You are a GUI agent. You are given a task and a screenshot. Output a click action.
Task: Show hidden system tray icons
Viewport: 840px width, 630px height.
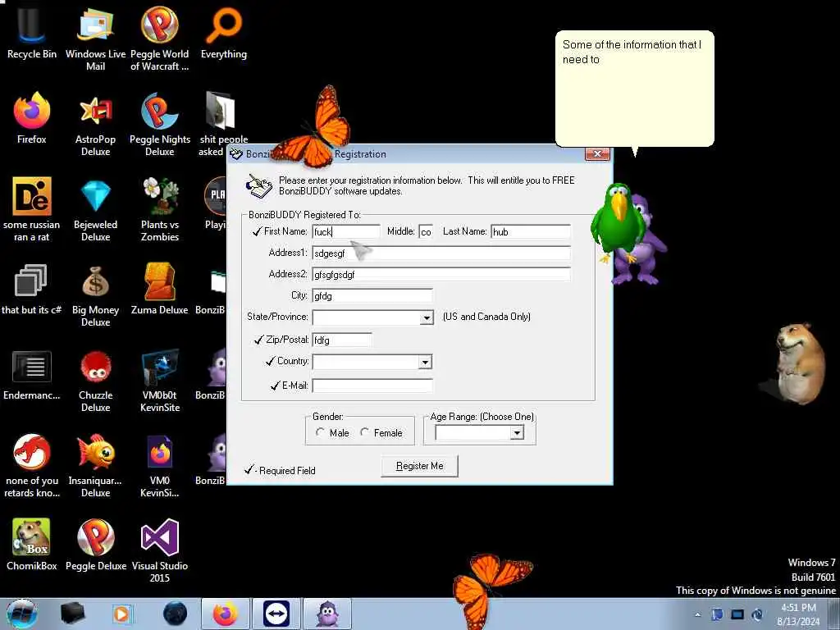(697, 614)
